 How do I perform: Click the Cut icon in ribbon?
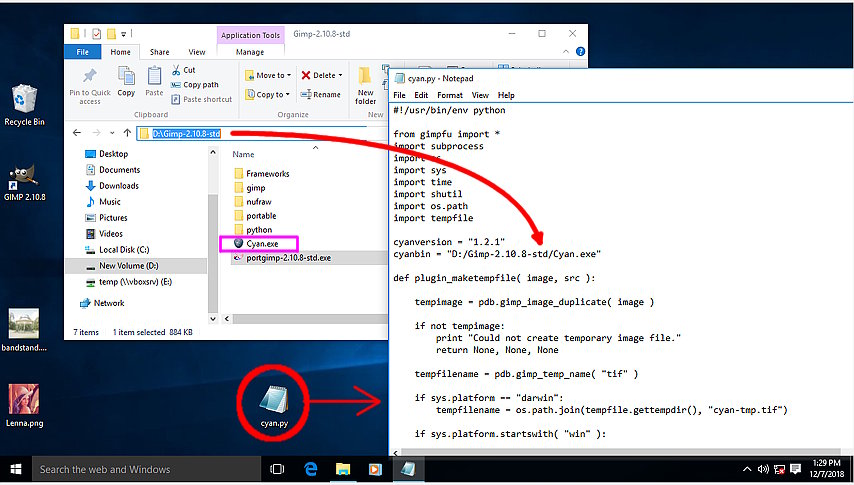(176, 70)
